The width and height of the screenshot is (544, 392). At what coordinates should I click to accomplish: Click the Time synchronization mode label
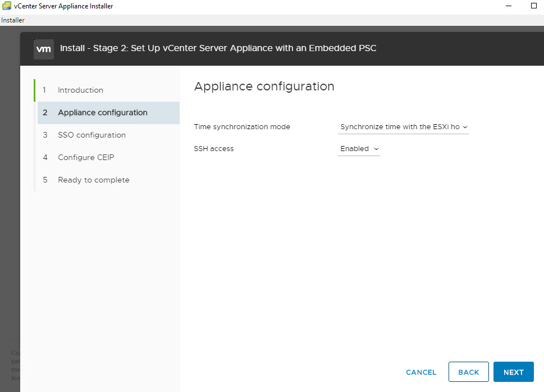tap(242, 127)
